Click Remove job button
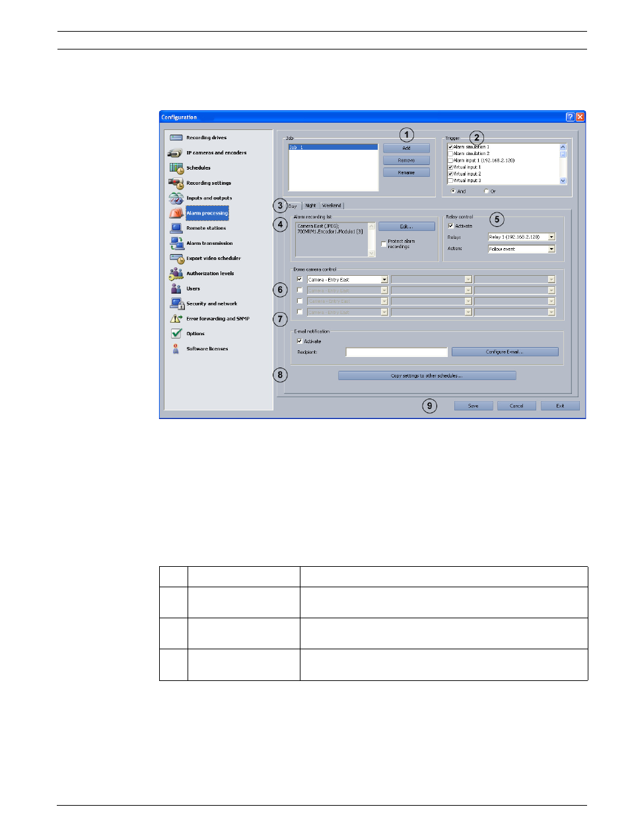The height and width of the screenshot is (840, 630). [x=406, y=160]
